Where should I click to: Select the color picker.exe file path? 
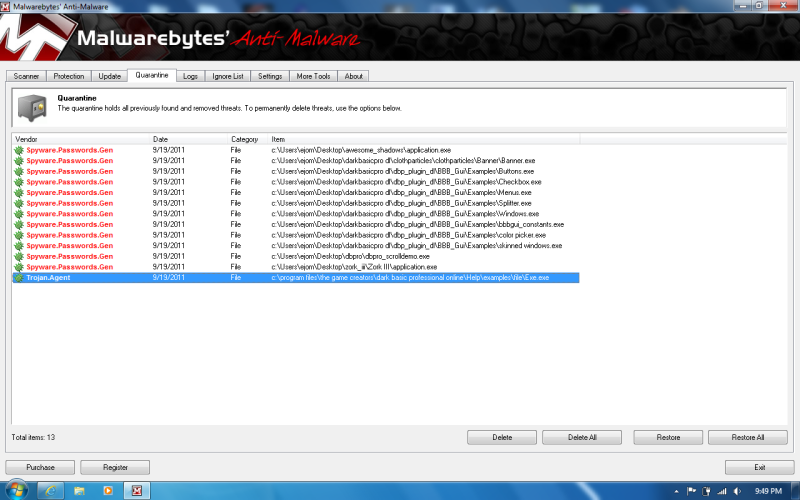click(x=409, y=235)
